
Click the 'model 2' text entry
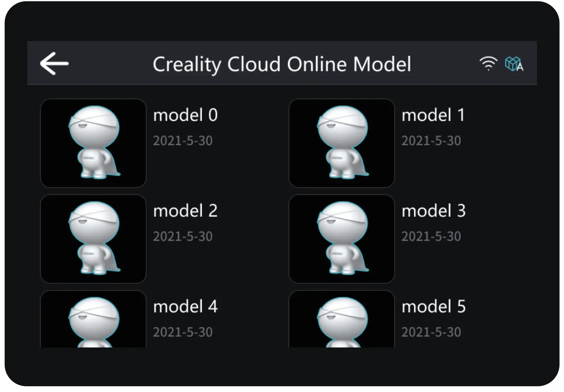point(186,211)
